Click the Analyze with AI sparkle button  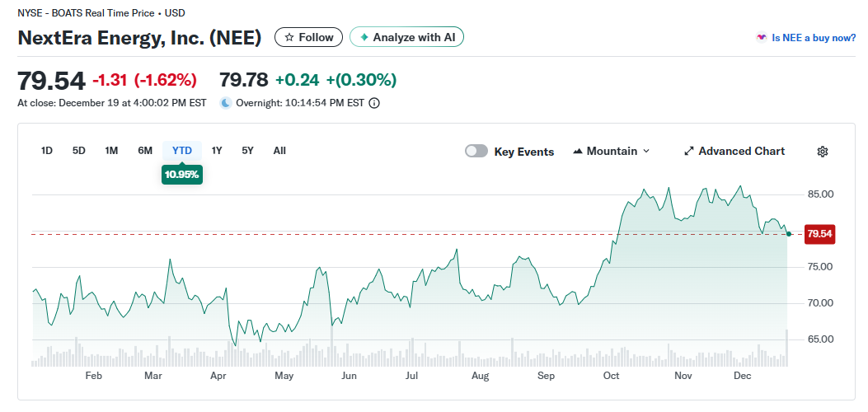pos(406,37)
